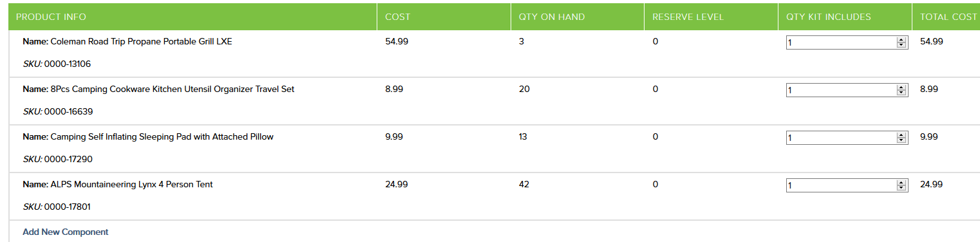Focus quantity field for Cookware Utensil set
This screenshot has height=242, width=980.
pyautogui.click(x=841, y=90)
